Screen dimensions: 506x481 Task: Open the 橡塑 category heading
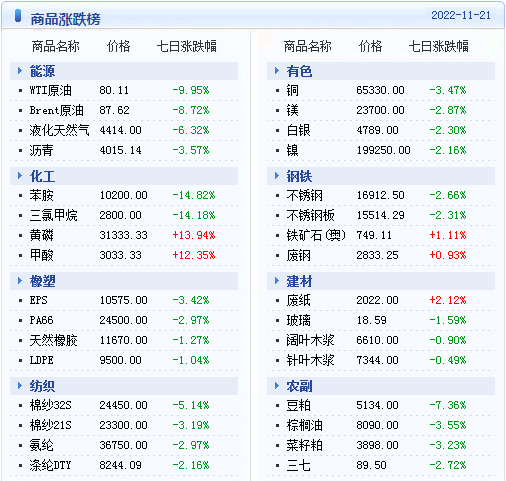[x=42, y=281]
